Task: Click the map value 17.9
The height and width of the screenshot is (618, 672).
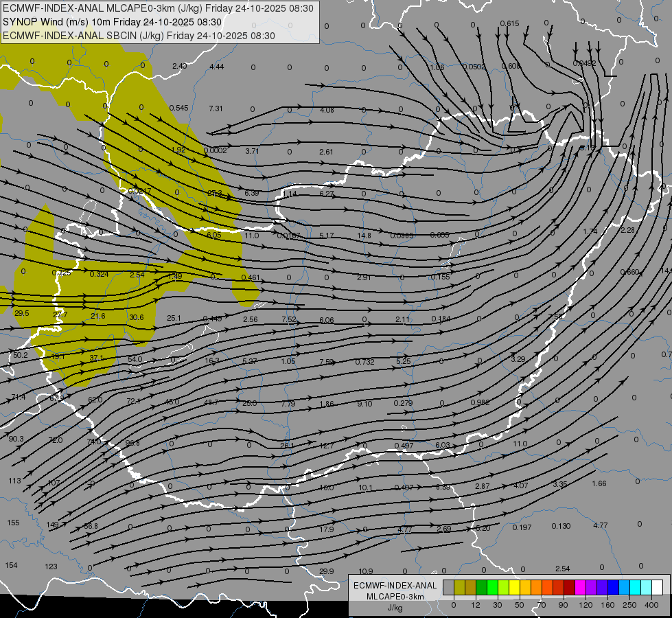Action: 327,529
